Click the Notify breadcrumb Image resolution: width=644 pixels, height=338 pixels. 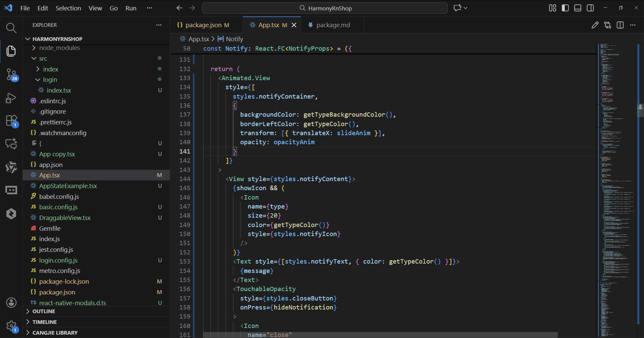(234, 39)
